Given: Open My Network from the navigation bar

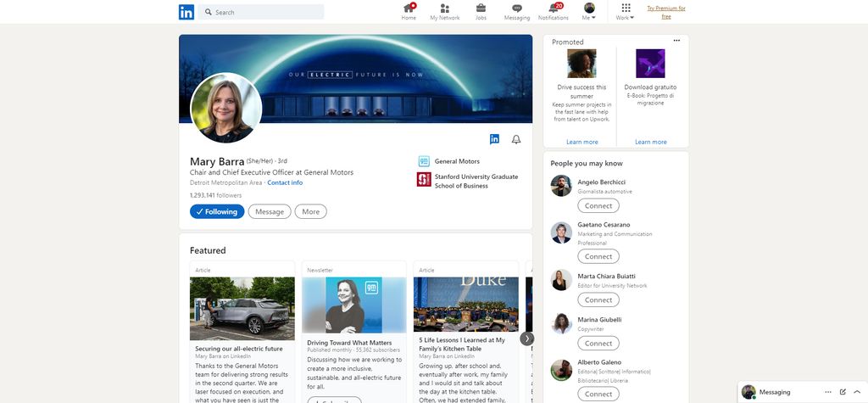Looking at the screenshot, I should tap(445, 12).
